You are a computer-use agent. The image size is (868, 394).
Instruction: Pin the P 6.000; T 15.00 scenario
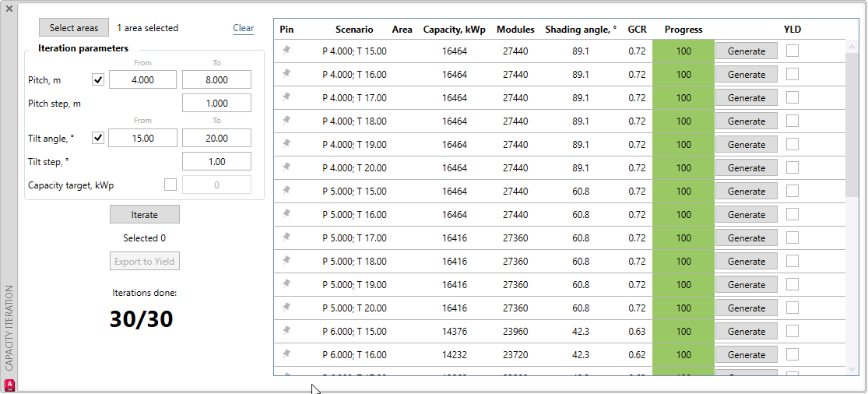tap(286, 331)
